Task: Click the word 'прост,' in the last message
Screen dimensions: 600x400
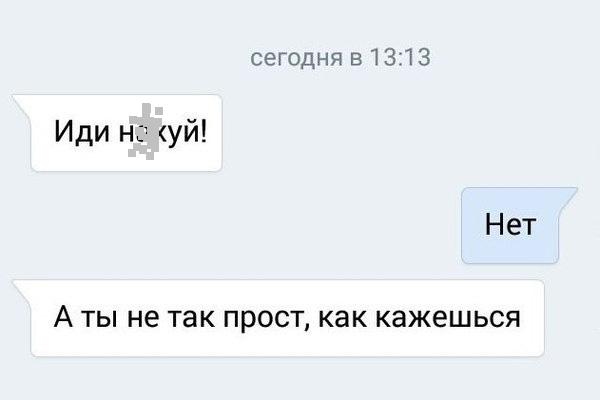Action: point(267,320)
